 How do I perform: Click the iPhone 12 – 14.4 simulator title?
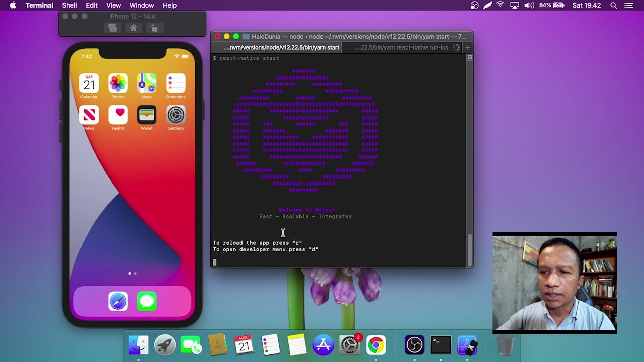[x=132, y=16]
